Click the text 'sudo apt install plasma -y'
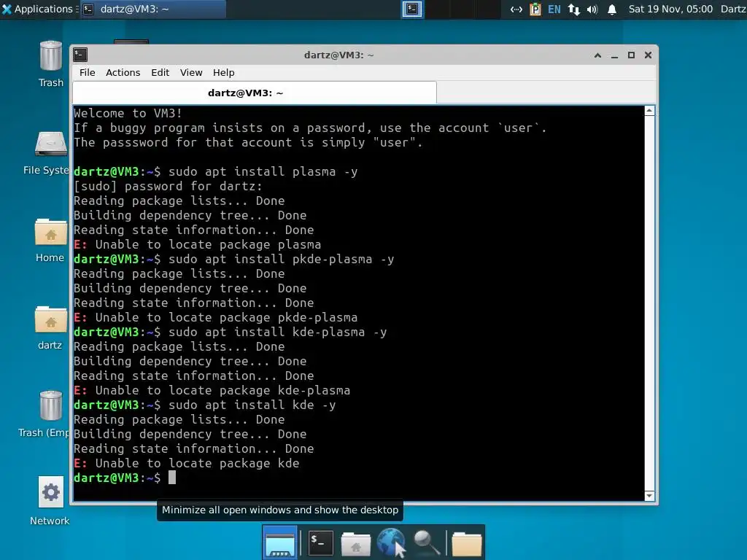This screenshot has width=747, height=560. [x=263, y=171]
